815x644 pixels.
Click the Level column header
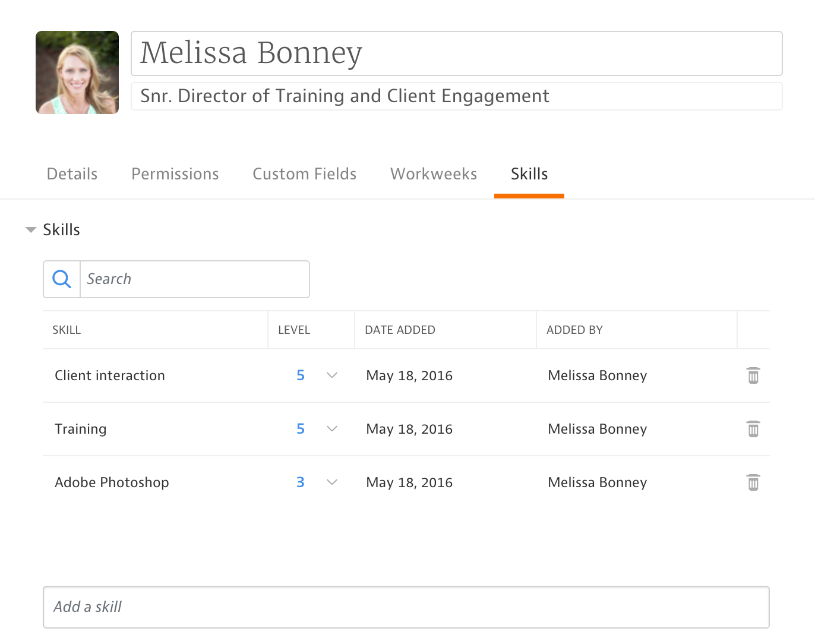click(294, 330)
